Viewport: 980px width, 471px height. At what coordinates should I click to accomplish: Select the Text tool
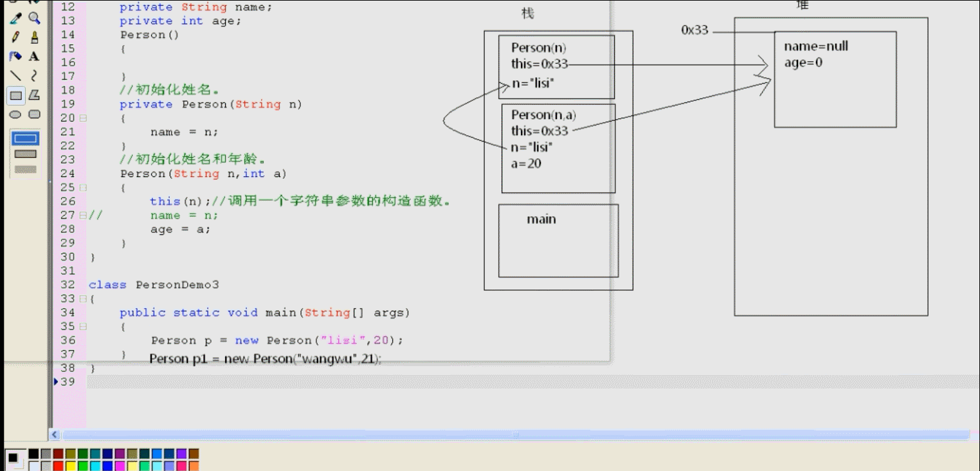(34, 57)
